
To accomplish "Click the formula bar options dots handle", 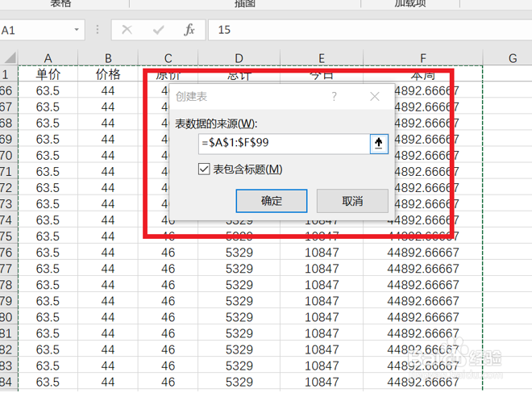I will click(x=98, y=30).
